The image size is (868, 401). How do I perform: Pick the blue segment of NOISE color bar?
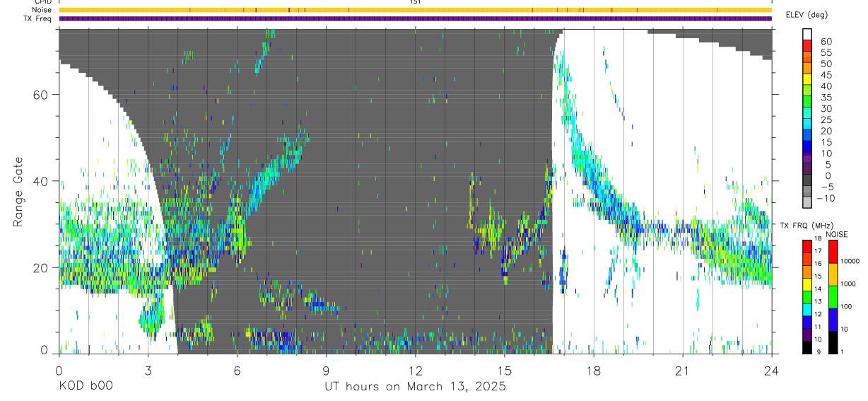833,320
